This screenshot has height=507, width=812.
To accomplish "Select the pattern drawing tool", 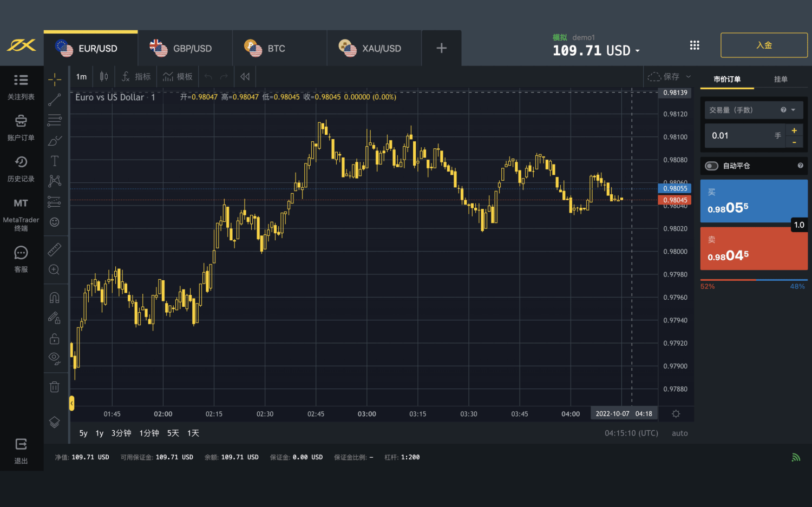I will click(55, 181).
